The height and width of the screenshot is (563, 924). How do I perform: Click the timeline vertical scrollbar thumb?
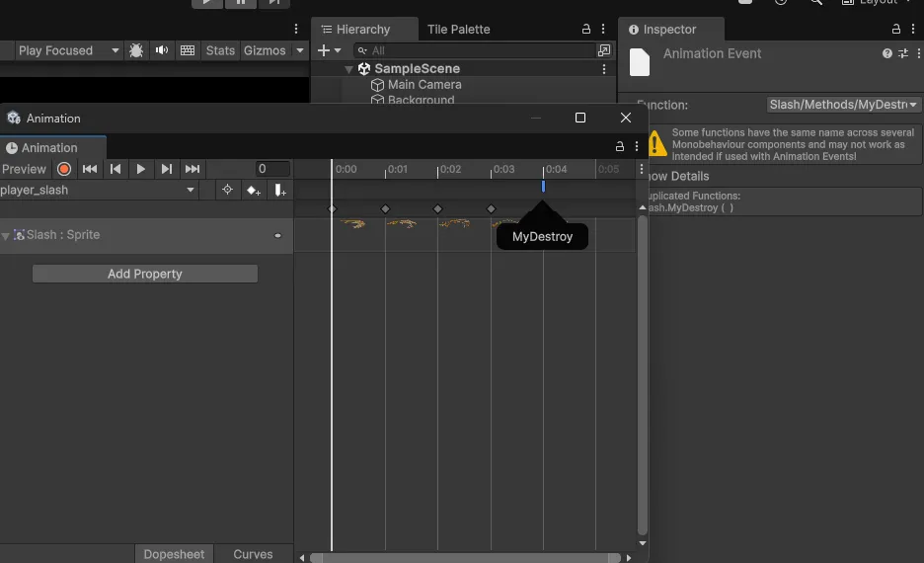tap(643, 375)
